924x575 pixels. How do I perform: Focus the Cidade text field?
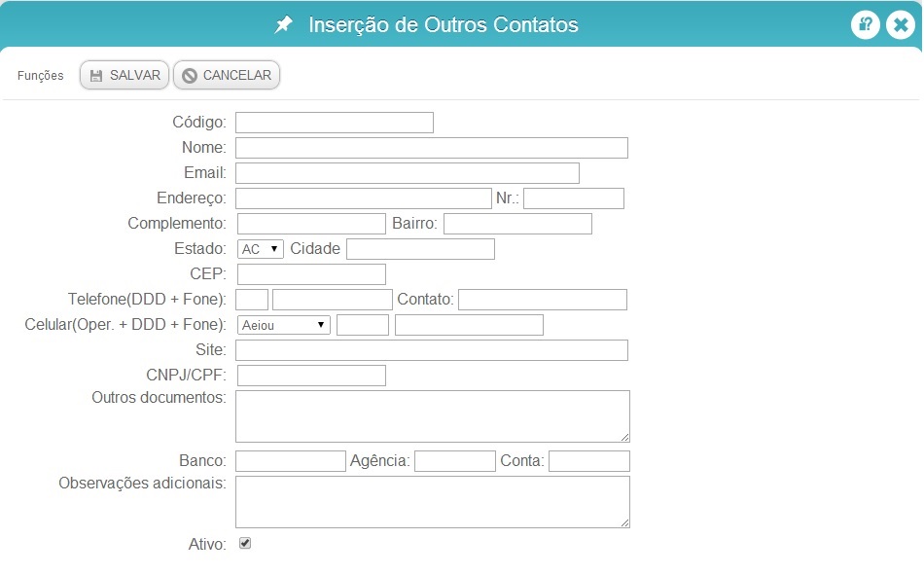coord(421,249)
